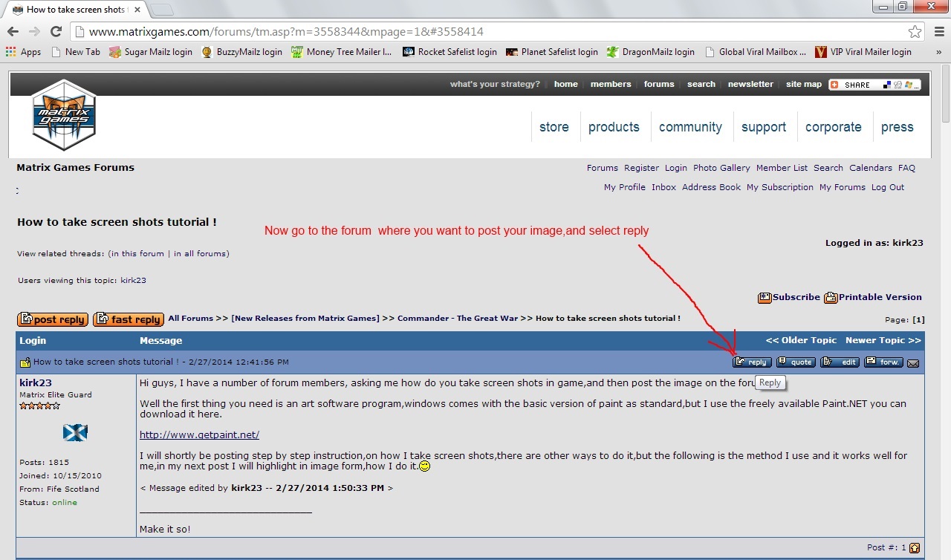Click the kirk23 username in the post
The height and width of the screenshot is (560, 951).
pos(36,382)
